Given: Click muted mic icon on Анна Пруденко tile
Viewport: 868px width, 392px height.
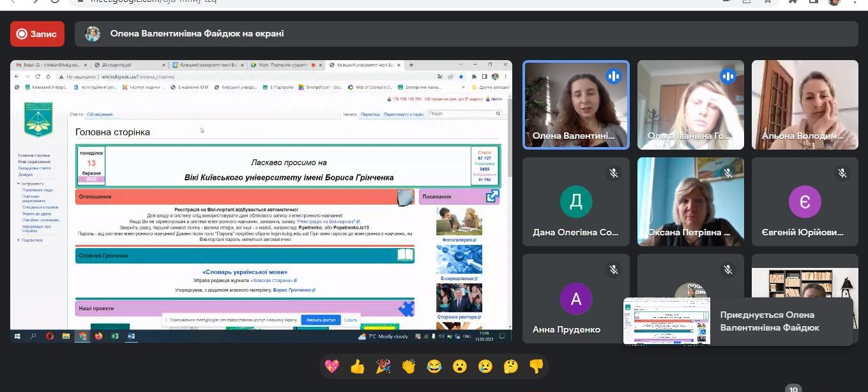Looking at the screenshot, I should pos(614,270).
